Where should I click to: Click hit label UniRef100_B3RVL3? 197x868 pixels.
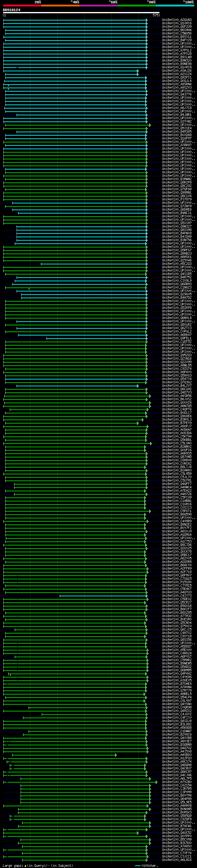[x=177, y=419]
